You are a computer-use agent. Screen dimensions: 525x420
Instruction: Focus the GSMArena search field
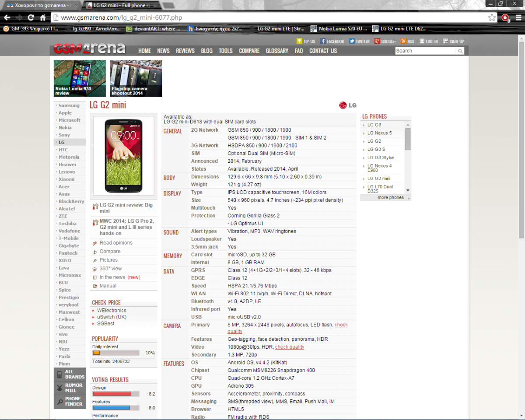click(426, 51)
